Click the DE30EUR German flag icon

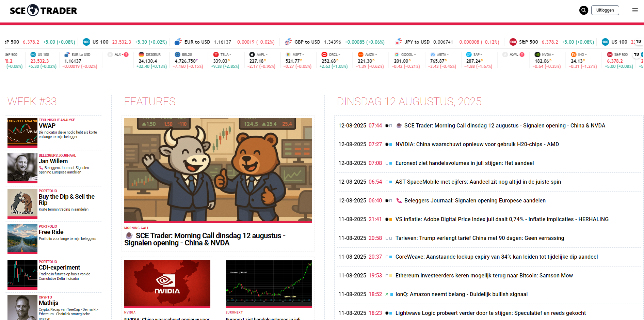click(142, 55)
